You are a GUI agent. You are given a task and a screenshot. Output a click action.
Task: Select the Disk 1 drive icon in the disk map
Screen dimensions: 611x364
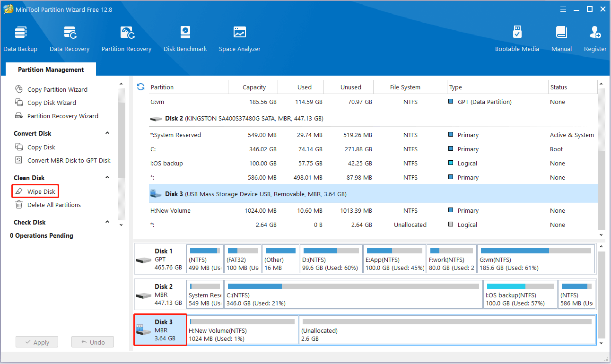coord(143,260)
